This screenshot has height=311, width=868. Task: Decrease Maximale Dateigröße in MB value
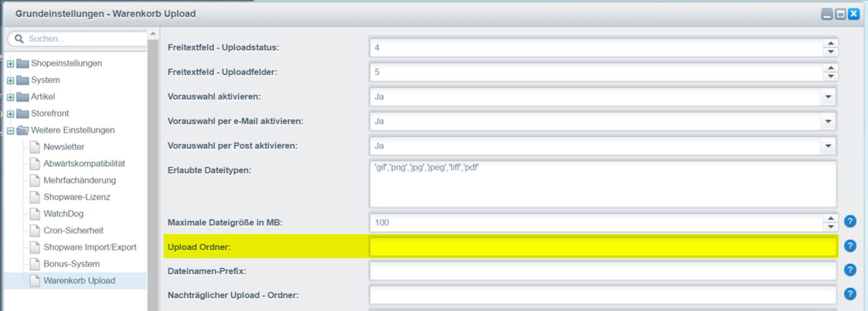click(x=830, y=226)
